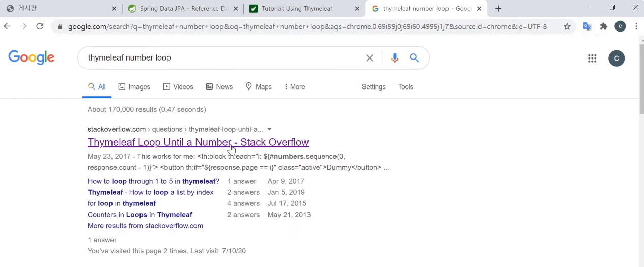Select the Maps search filter
The image size is (644, 267).
coord(259,87)
